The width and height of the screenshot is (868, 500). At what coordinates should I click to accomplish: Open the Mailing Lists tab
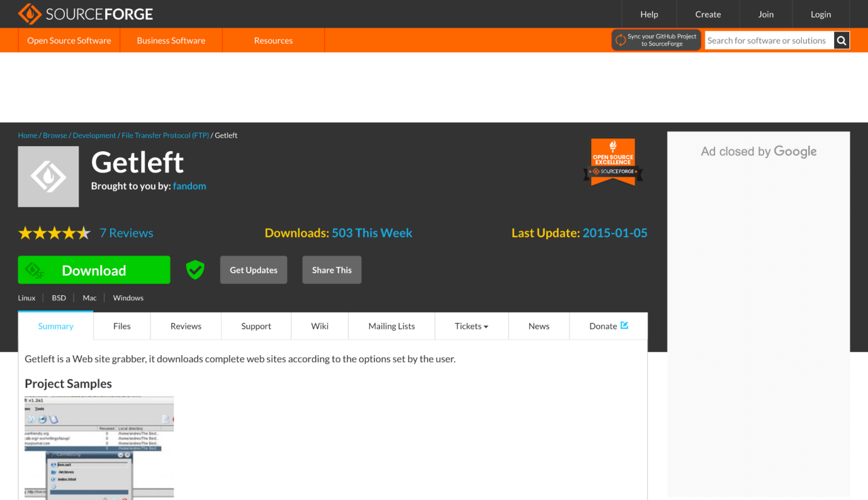392,326
